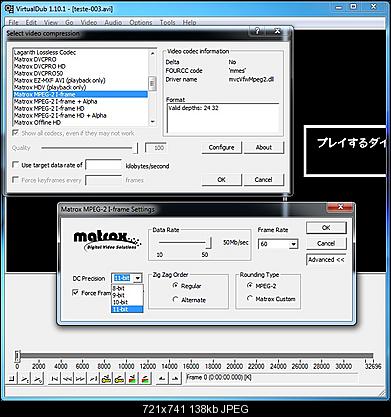Click the Stop playback button
Image resolution: width=391 pixels, height=417 pixels.
12,379
